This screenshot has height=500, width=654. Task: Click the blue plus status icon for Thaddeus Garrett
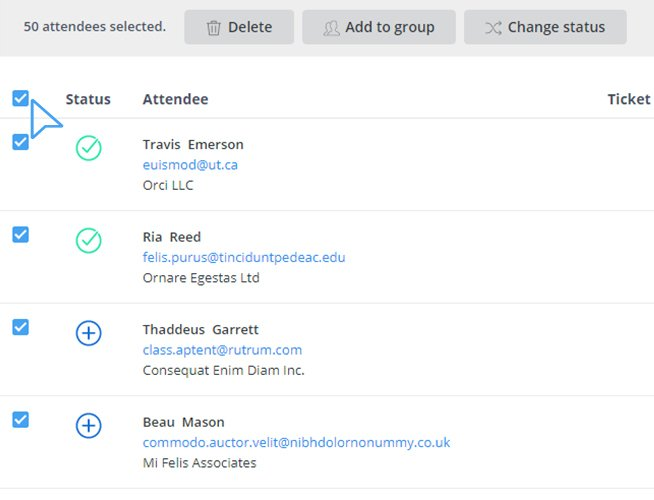click(89, 334)
